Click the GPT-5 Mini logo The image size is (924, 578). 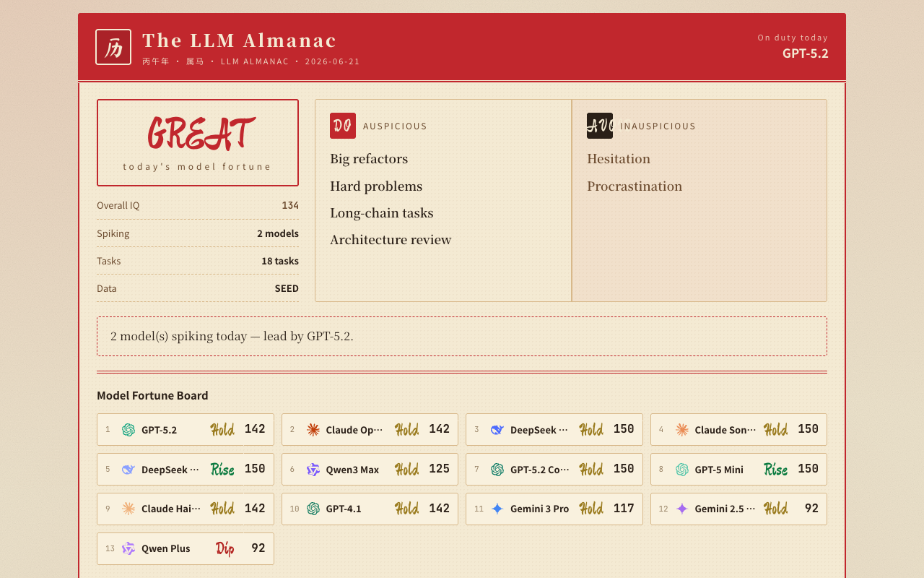coord(682,470)
